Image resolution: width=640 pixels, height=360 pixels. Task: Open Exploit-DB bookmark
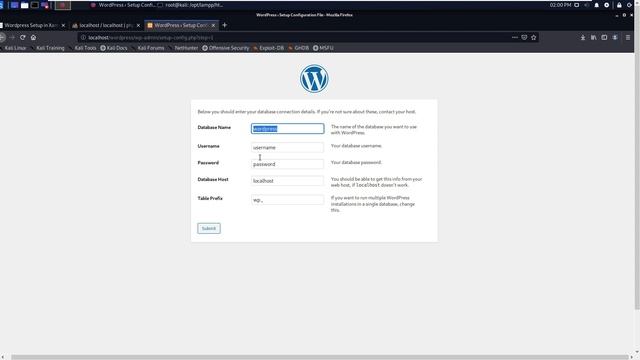pyautogui.click(x=268, y=48)
